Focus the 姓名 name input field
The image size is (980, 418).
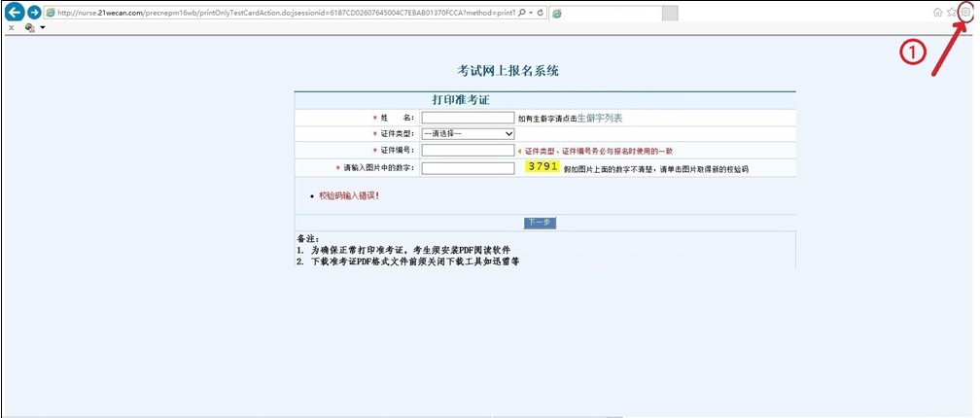coord(468,118)
